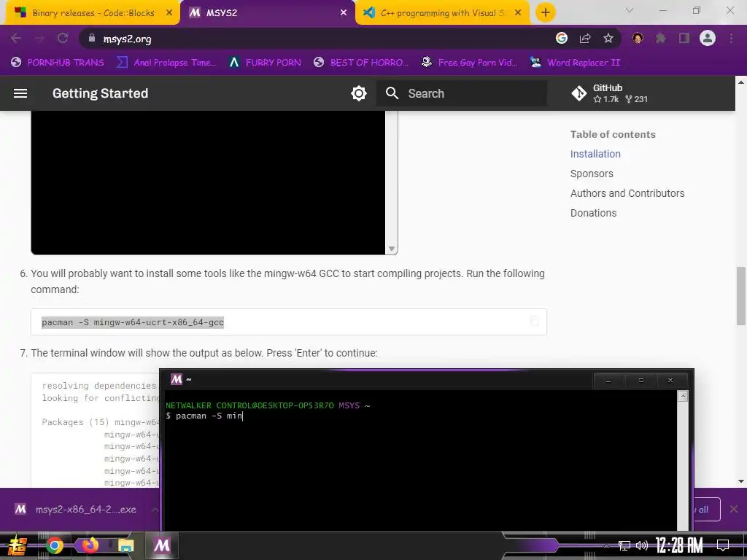Click the terminal command line input
The image size is (747, 560).
pyautogui.click(x=204, y=416)
